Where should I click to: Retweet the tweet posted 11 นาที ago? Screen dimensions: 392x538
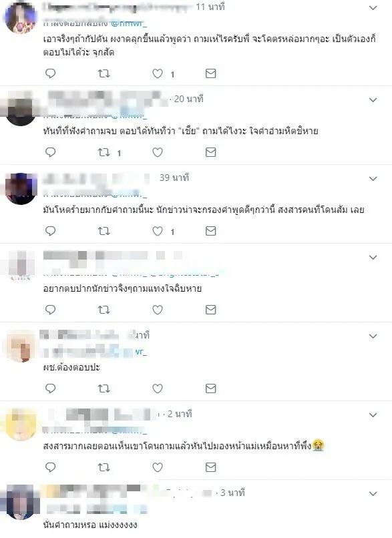(104, 73)
